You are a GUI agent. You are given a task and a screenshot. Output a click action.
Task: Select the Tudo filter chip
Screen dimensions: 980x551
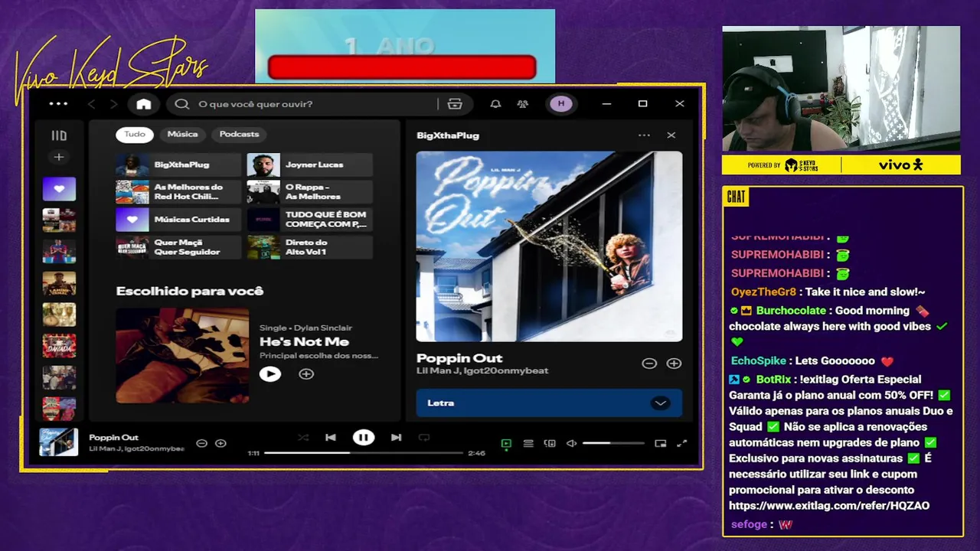[x=135, y=134]
